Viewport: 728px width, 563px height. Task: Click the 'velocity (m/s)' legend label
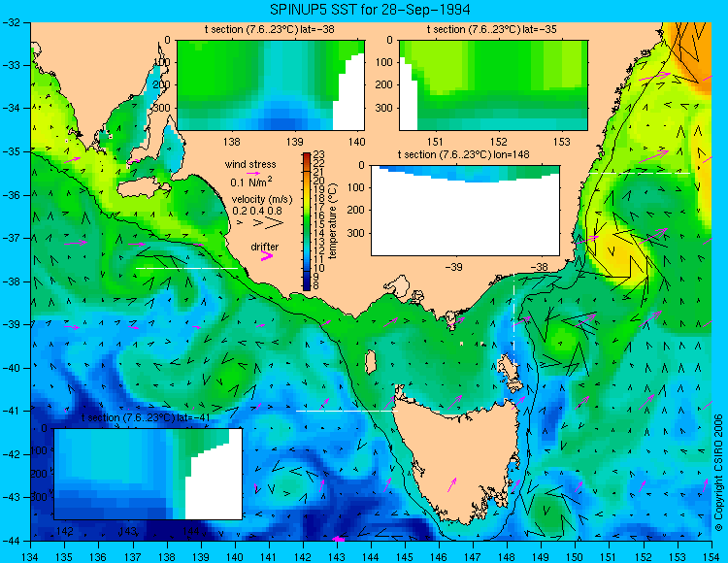[x=262, y=200]
